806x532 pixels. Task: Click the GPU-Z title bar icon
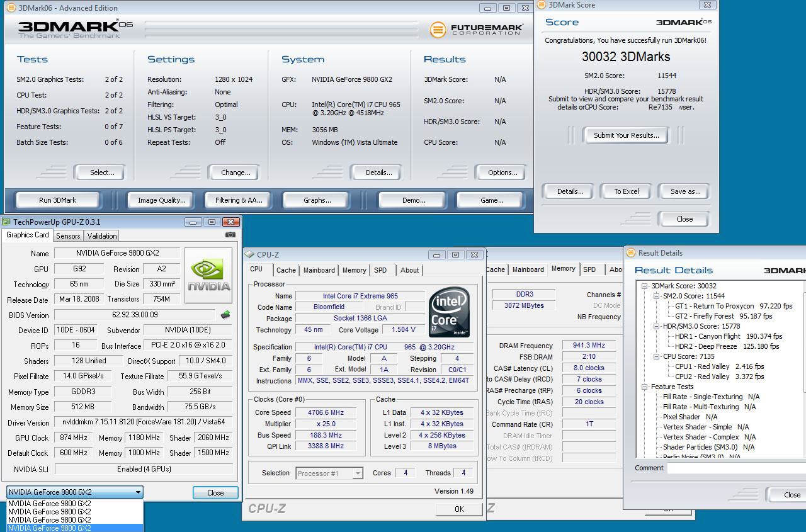(6, 222)
